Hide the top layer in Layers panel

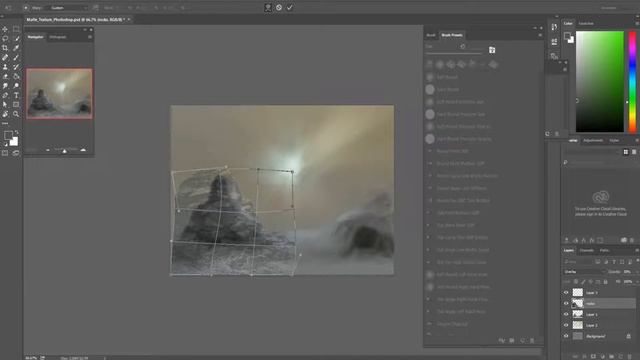[x=566, y=292]
